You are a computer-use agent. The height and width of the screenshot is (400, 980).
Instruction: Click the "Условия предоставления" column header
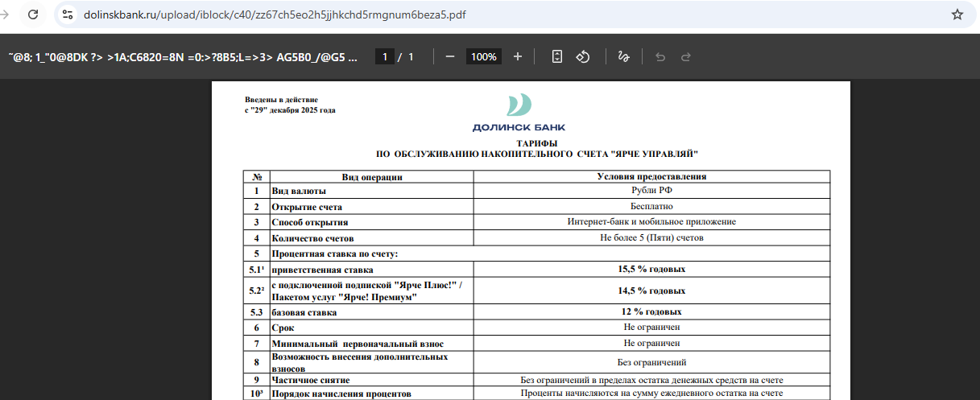click(x=651, y=177)
